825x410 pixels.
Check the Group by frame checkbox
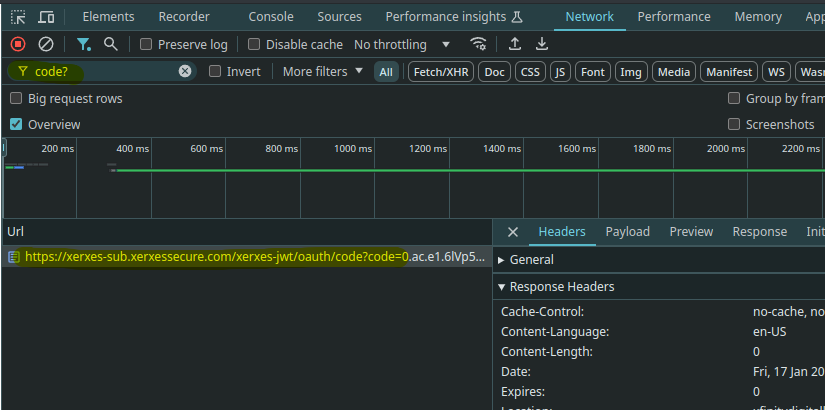click(x=734, y=98)
